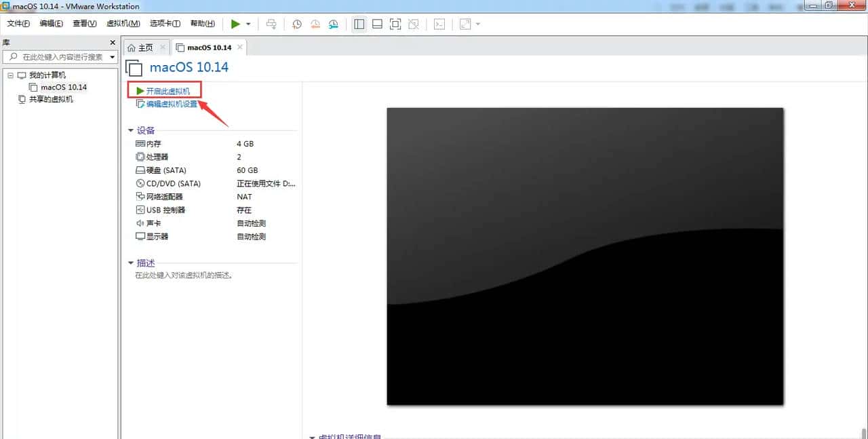Toggle the thumbnail bar display
This screenshot has width=868, height=439.
point(377,24)
